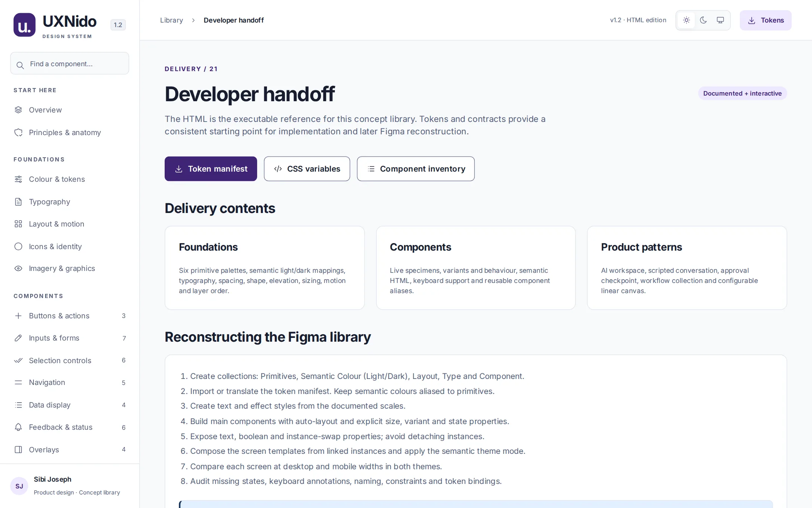Click the breadcrumb chevron separator
The width and height of the screenshot is (812, 508).
193,20
